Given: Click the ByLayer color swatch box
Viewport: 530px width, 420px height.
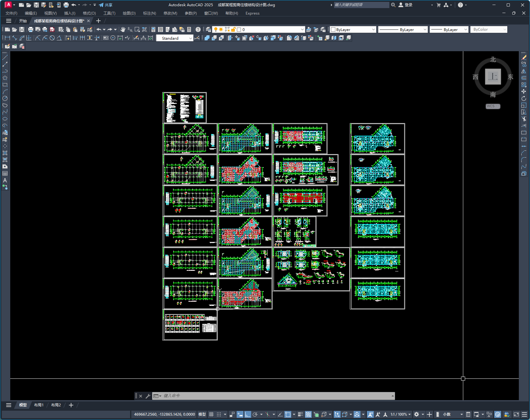Looking at the screenshot, I should 333,29.
